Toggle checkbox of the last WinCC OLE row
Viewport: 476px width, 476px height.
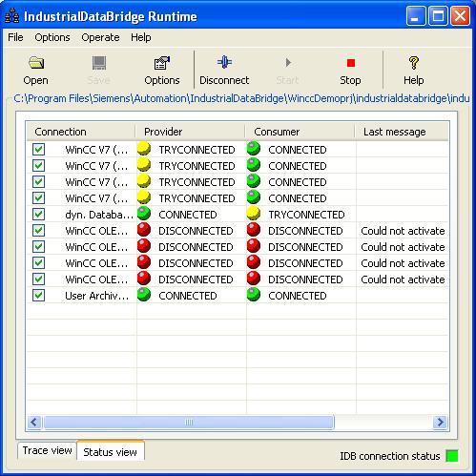click(38, 279)
